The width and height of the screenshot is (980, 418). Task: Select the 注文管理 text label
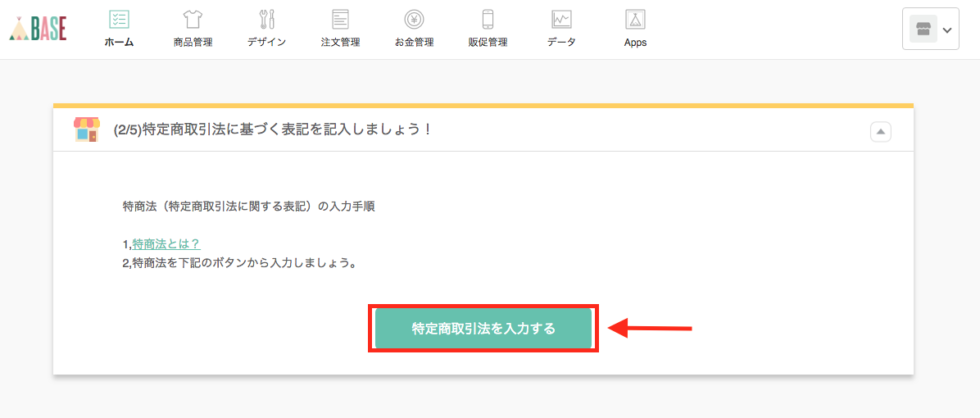tap(340, 43)
